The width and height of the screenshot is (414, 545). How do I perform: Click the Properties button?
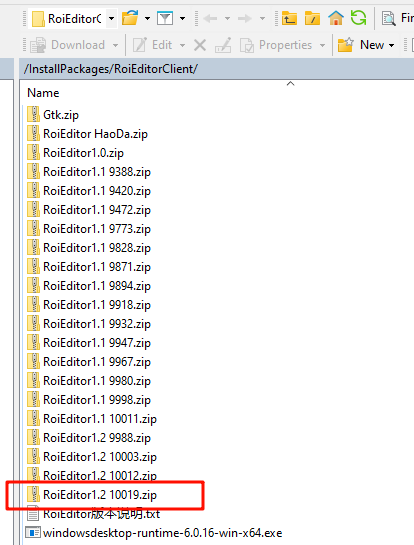point(276,45)
